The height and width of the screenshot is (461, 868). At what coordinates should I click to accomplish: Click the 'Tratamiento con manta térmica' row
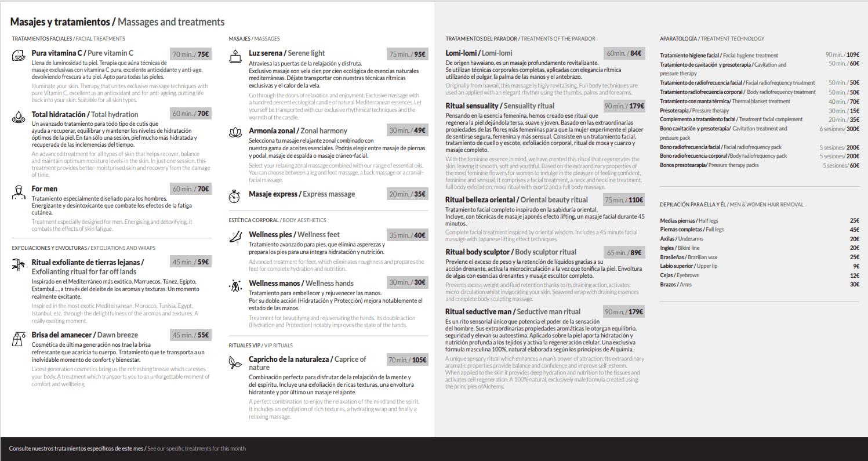(760, 101)
